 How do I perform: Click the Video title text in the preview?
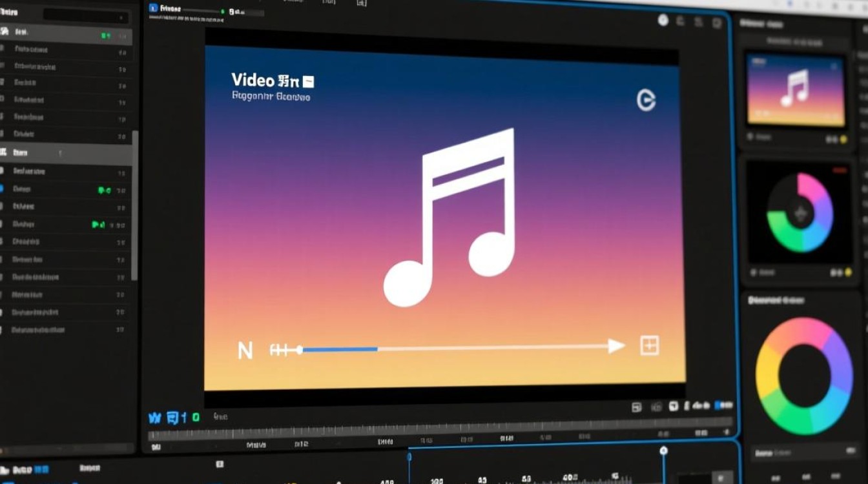[253, 81]
